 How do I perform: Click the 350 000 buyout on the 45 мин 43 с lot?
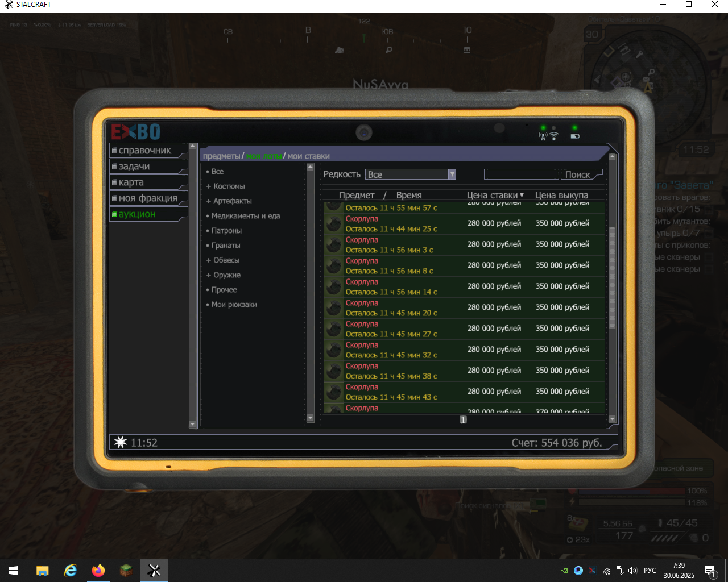tap(562, 392)
